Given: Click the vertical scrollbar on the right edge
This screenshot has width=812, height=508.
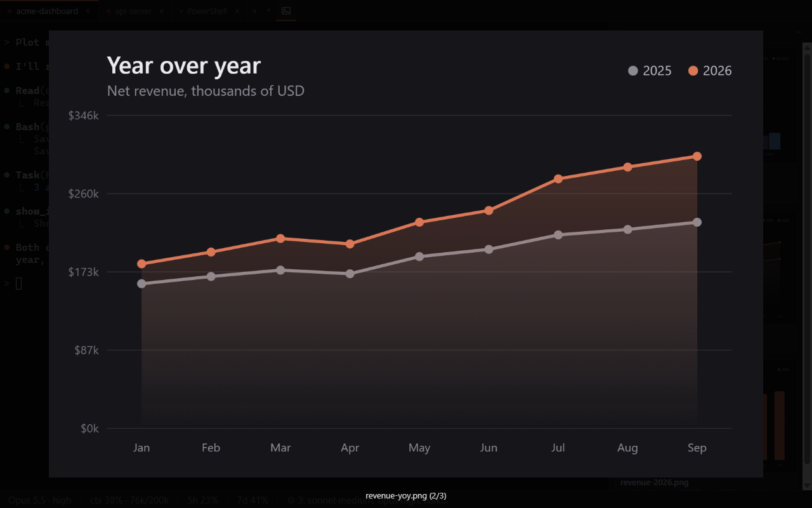Looking at the screenshot, I should [807, 267].
